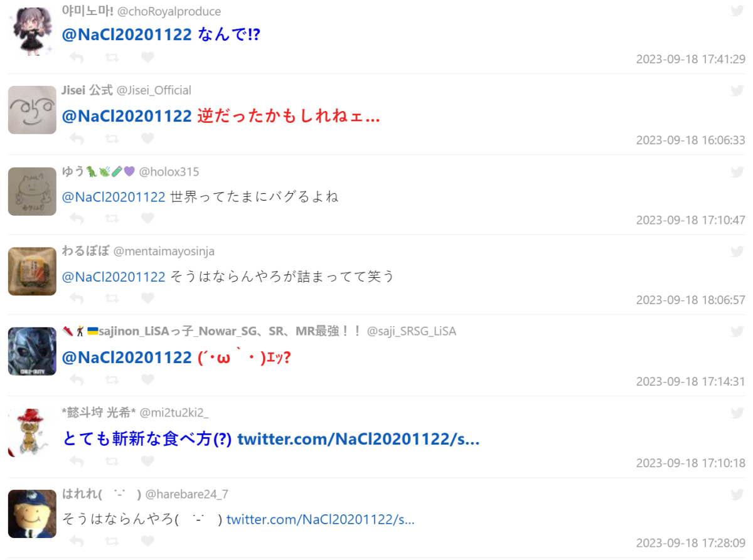Open twitter.com link in mi2tu2ki2_ tweet
753x560 pixels.
(x=358, y=439)
